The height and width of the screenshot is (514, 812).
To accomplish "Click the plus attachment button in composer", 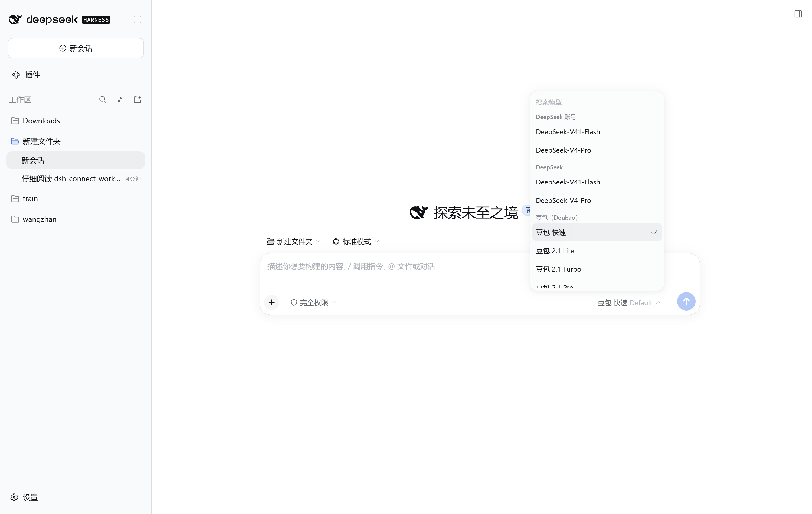I will coord(271,303).
